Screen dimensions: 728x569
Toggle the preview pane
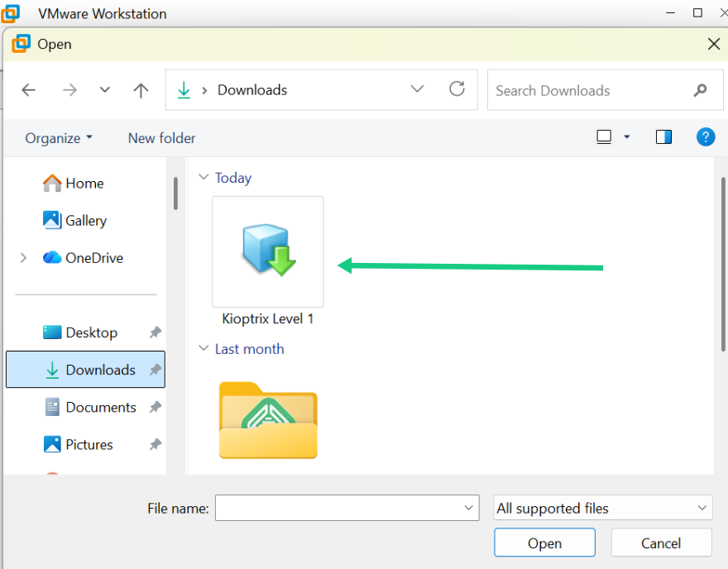click(663, 137)
